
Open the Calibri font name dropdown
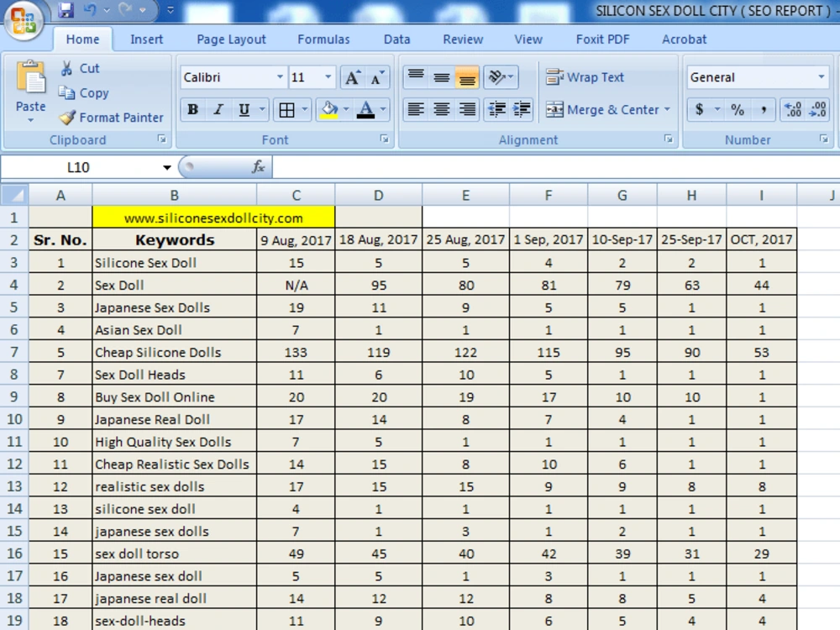280,77
